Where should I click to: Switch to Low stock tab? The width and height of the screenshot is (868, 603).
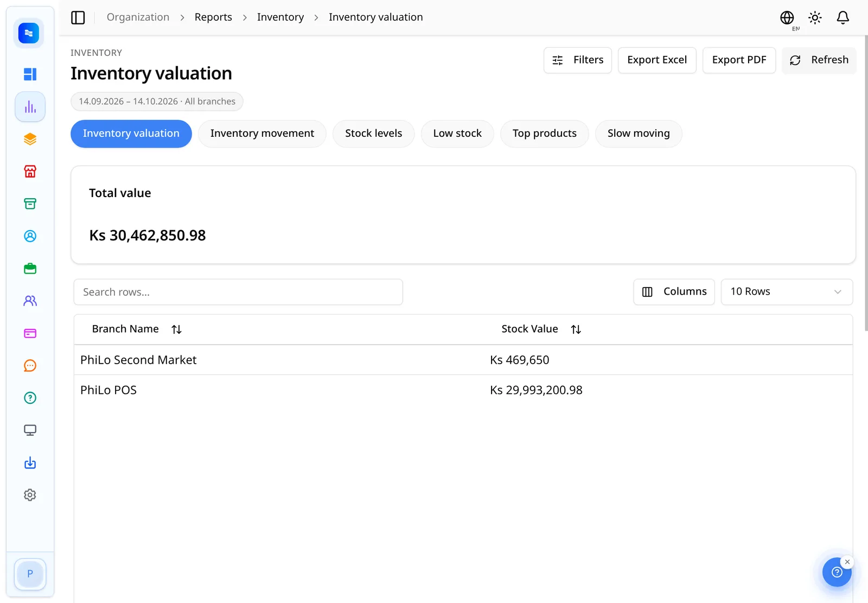pyautogui.click(x=457, y=134)
